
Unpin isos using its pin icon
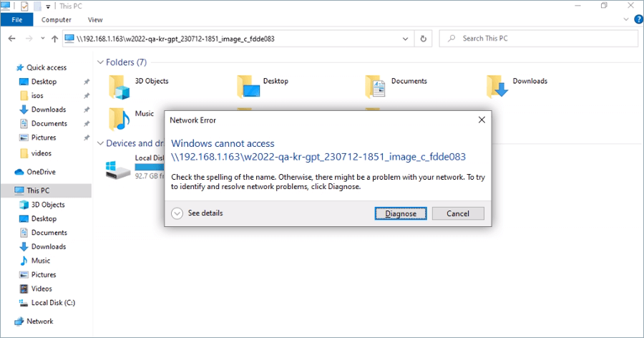(87, 96)
